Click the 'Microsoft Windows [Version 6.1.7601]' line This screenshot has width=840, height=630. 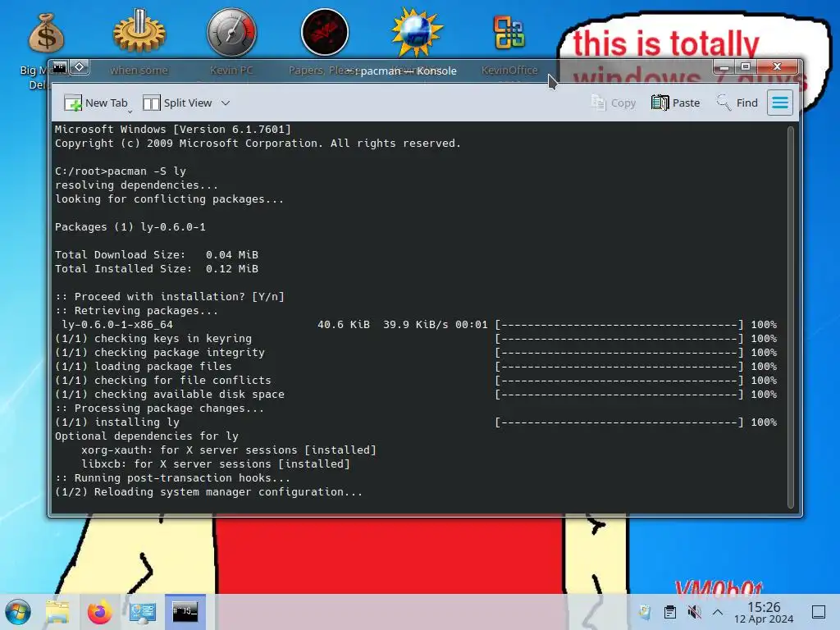click(173, 129)
